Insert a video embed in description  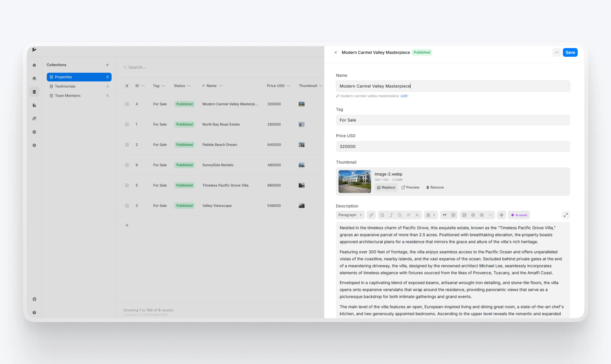coord(482,215)
